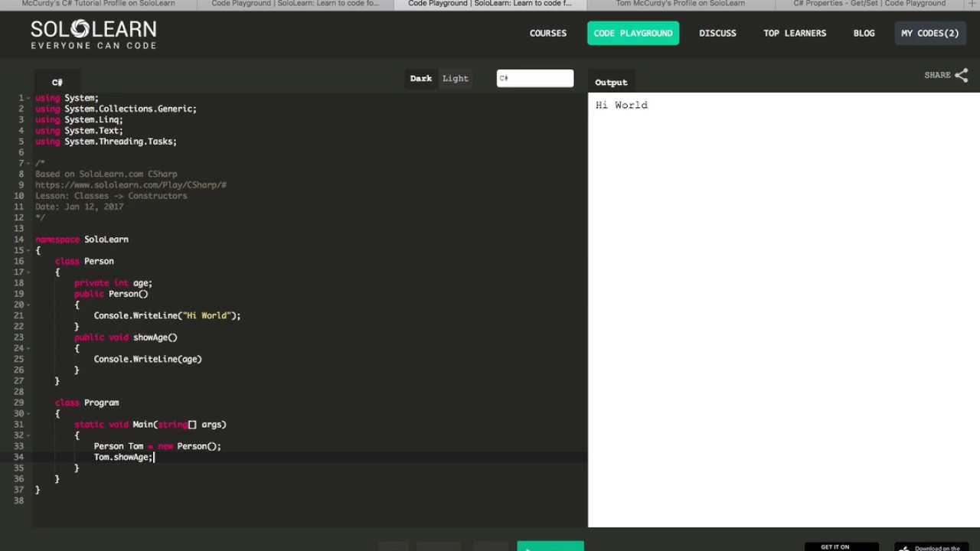
Task: Click the line 'Console.WriteLine(age)'
Action: [x=148, y=359]
